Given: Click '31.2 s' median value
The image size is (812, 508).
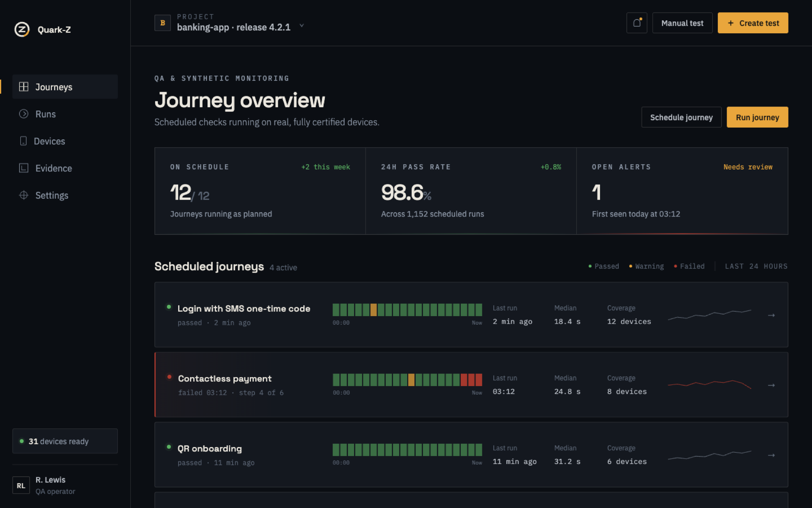Looking at the screenshot, I should (567, 461).
